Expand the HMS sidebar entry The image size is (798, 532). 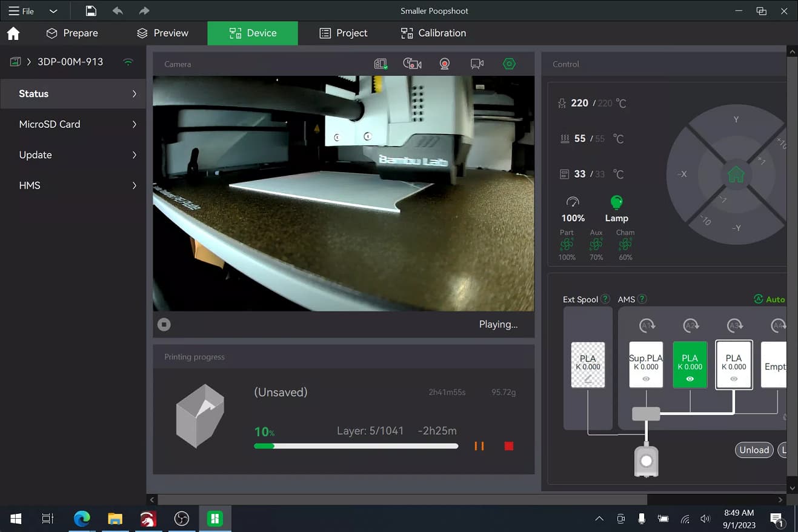click(73, 185)
